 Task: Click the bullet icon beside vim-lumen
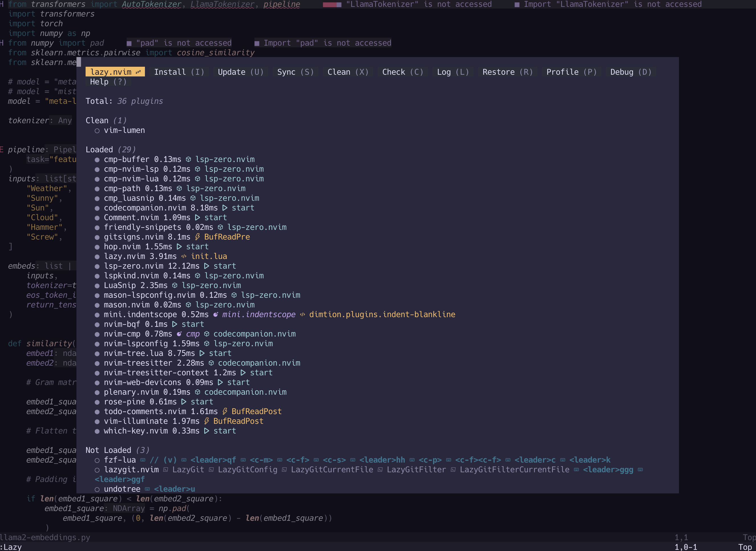coord(97,131)
